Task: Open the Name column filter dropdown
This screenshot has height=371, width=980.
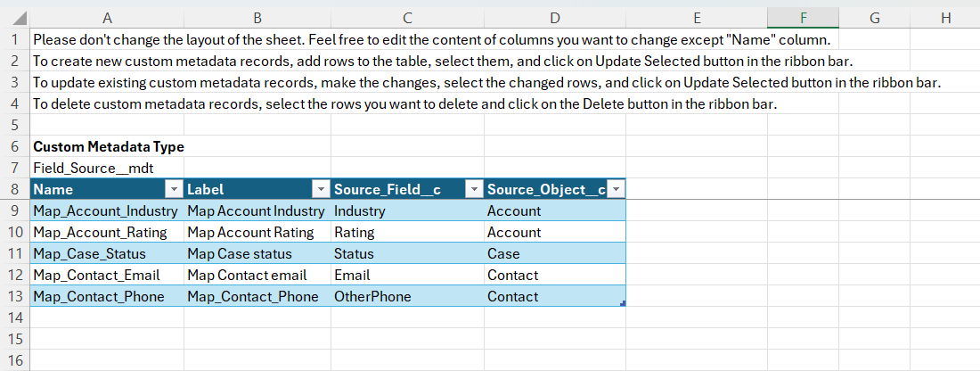Action: point(173,190)
